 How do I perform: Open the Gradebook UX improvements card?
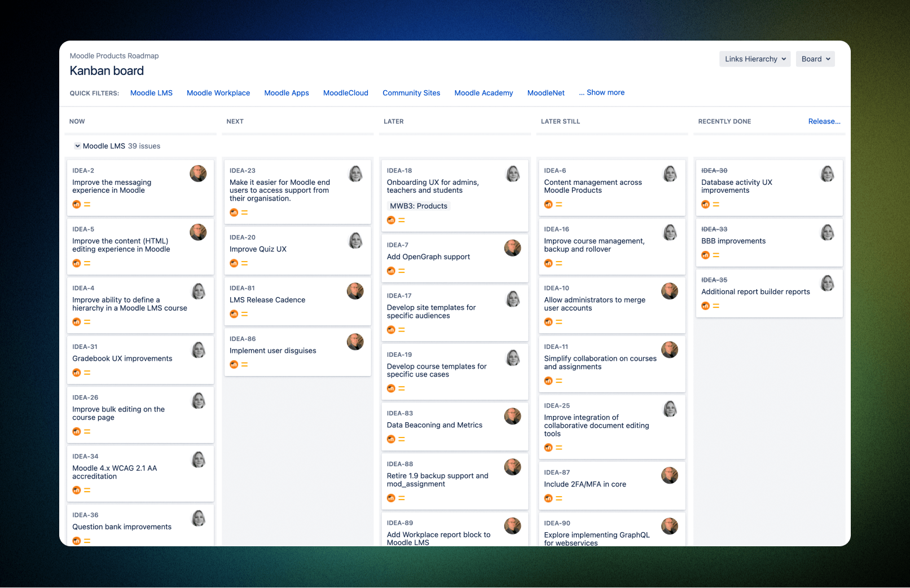(140, 360)
